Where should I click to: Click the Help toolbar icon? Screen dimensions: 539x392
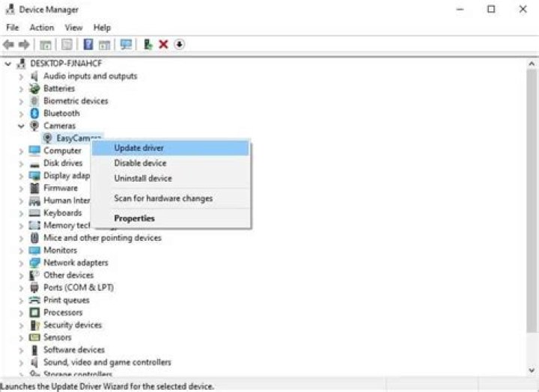tap(88, 45)
